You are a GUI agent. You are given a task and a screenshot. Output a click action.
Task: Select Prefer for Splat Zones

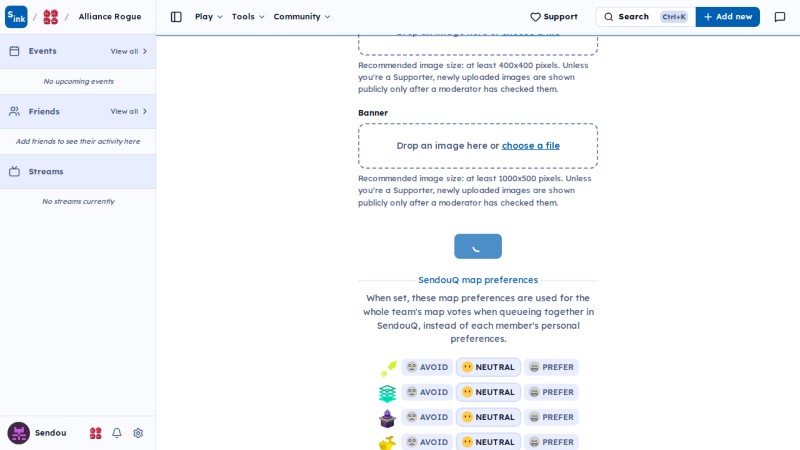click(551, 392)
